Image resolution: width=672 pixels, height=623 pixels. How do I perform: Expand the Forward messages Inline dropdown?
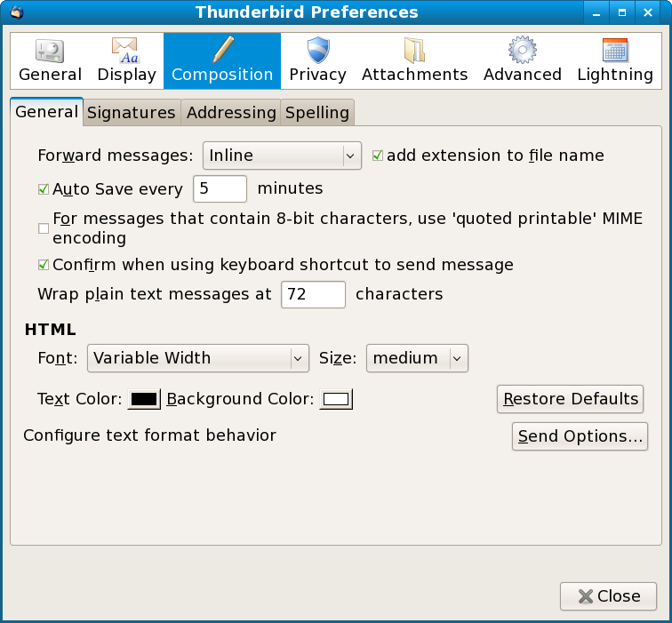click(x=282, y=156)
